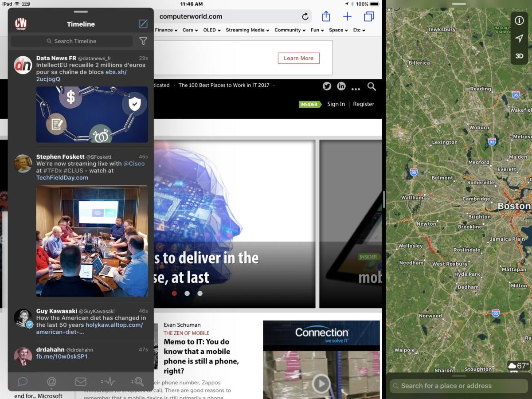Open fb.me/10w0skSP1 link
This screenshot has width=532, height=399.
click(x=62, y=356)
